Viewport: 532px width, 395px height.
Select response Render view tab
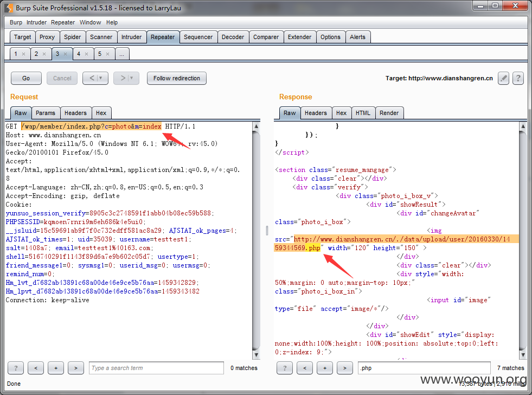389,113
